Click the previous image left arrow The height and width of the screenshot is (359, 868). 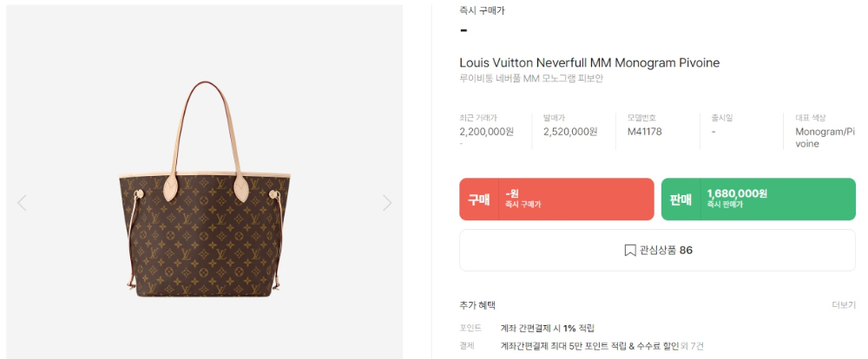pyautogui.click(x=22, y=203)
